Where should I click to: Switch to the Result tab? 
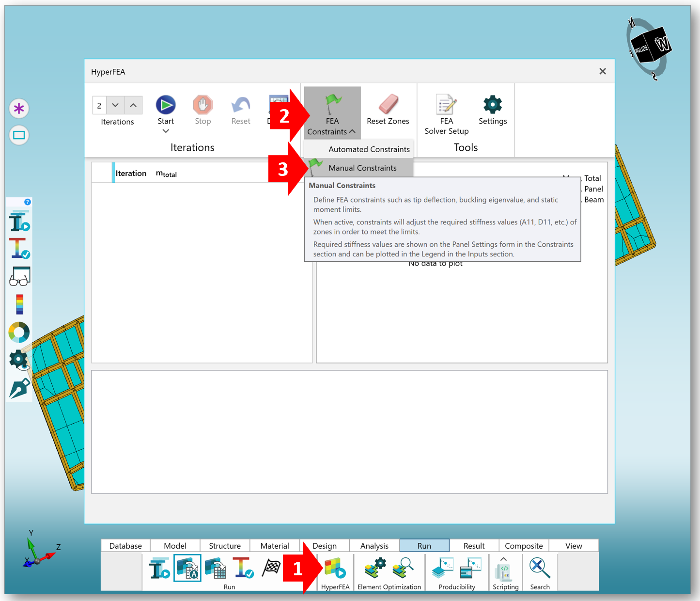tap(474, 546)
